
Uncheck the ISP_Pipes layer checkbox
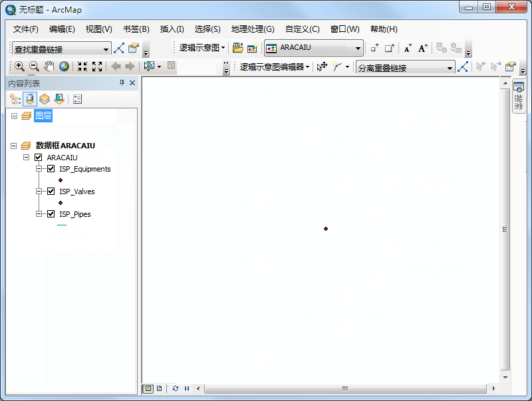click(x=51, y=214)
